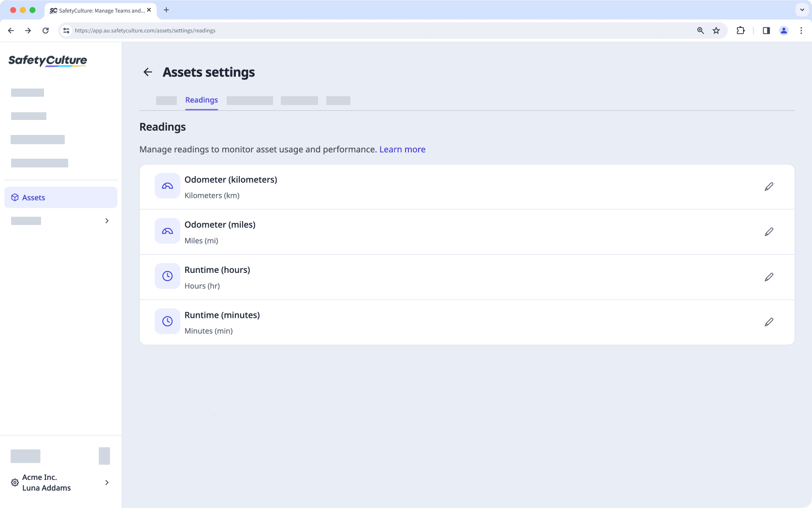Go back using the Assets settings back arrow
This screenshot has height=508, width=812.
coord(148,72)
